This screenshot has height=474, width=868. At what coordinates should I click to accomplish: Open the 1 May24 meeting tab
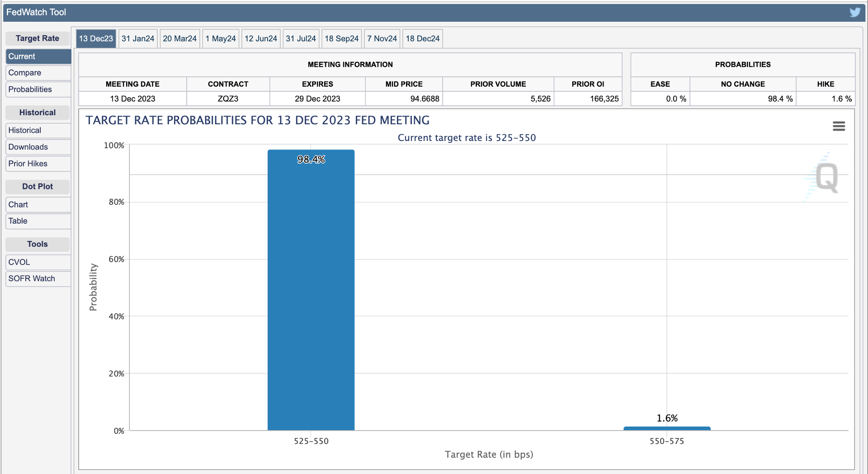click(221, 38)
